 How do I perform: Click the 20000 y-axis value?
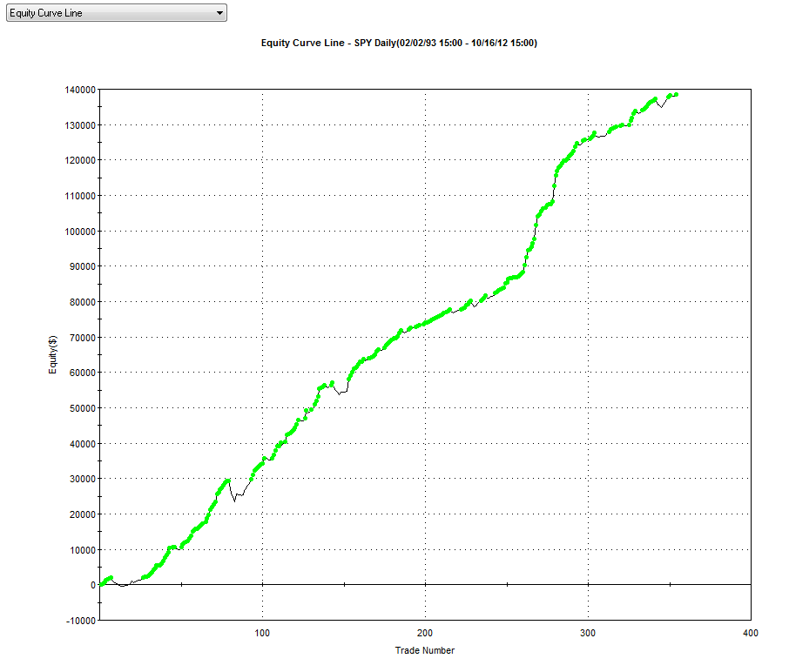(x=83, y=514)
